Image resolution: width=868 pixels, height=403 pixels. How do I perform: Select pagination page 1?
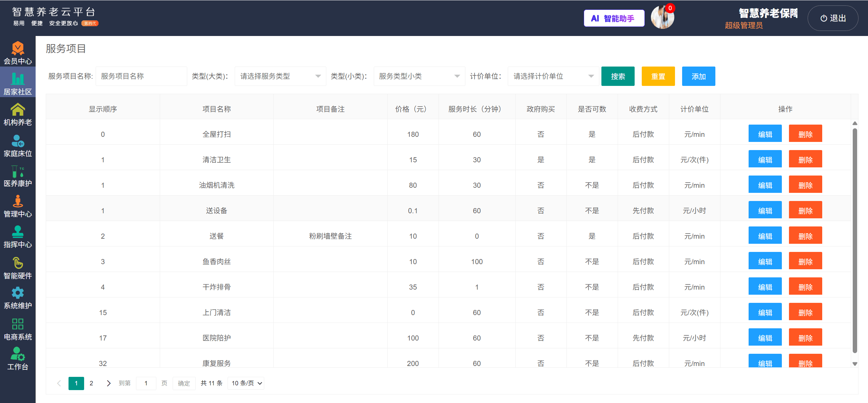click(x=76, y=383)
